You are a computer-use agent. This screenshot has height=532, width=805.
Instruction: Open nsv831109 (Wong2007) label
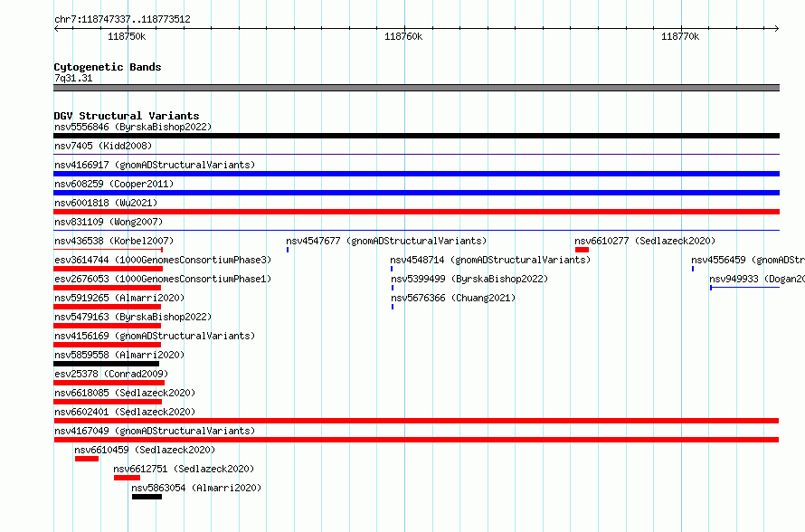109,222
